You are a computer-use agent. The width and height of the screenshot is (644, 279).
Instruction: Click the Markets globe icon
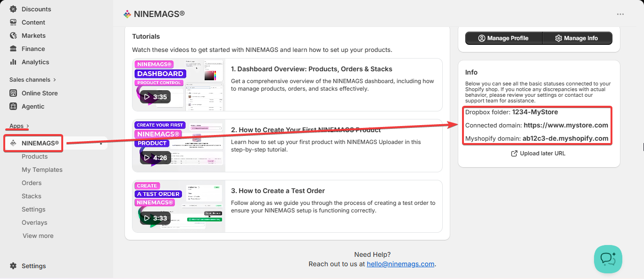pos(13,35)
